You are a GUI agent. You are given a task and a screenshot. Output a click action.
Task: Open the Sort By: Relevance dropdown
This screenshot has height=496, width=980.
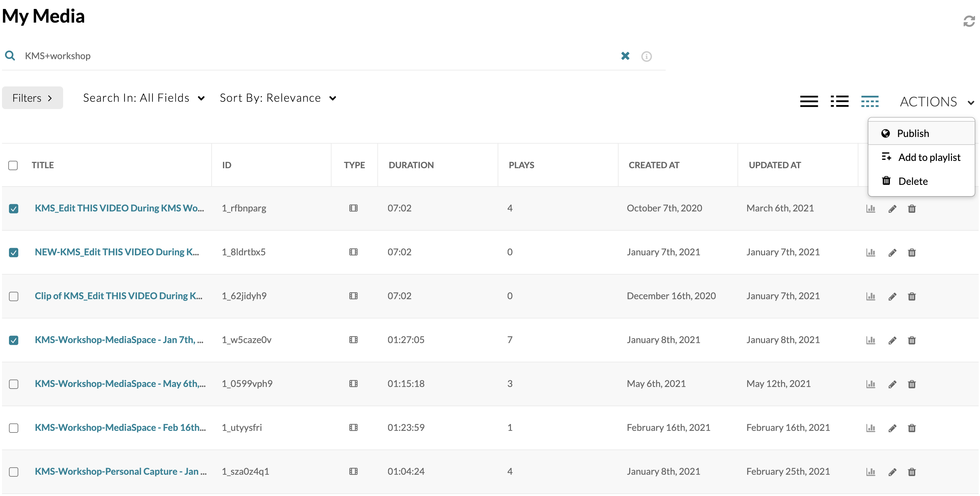click(x=278, y=98)
